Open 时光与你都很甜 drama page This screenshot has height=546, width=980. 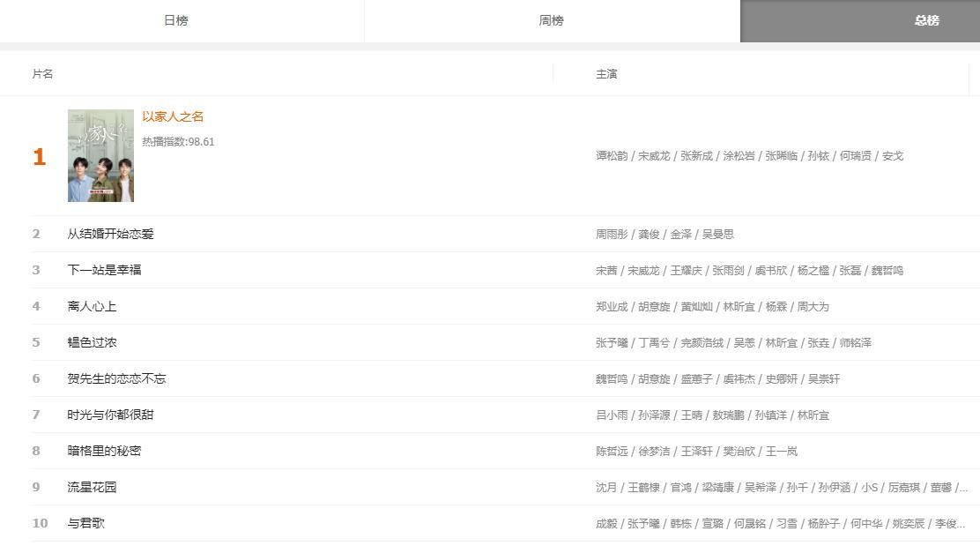[x=110, y=415]
